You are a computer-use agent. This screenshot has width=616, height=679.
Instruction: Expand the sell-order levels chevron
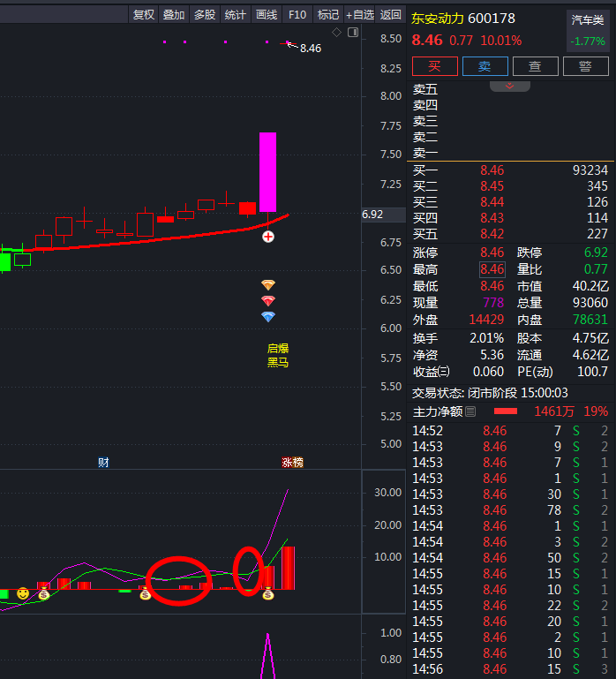click(509, 87)
